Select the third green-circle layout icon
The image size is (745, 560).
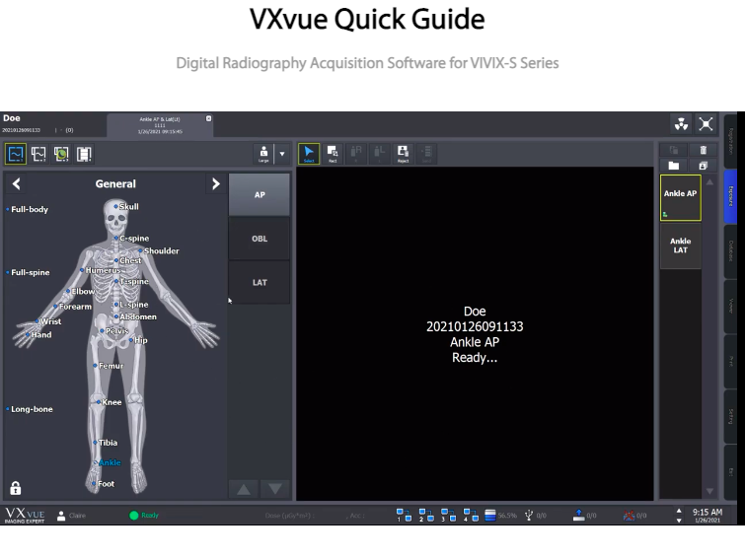tap(61, 154)
